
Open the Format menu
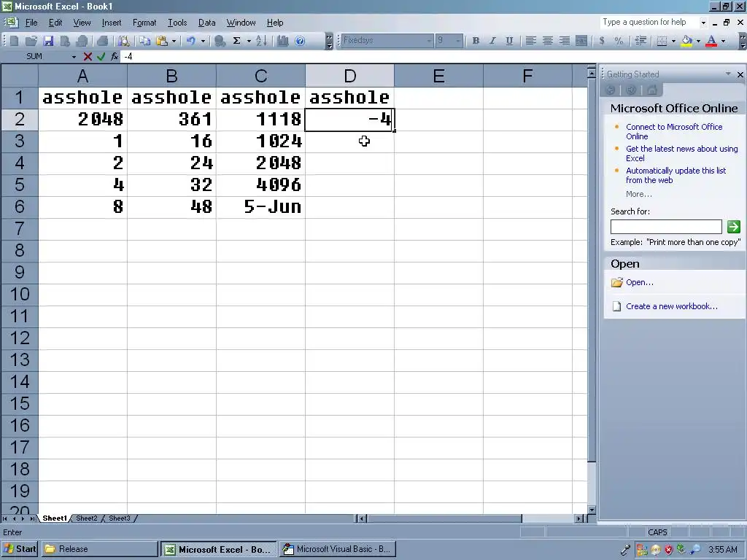(x=144, y=23)
